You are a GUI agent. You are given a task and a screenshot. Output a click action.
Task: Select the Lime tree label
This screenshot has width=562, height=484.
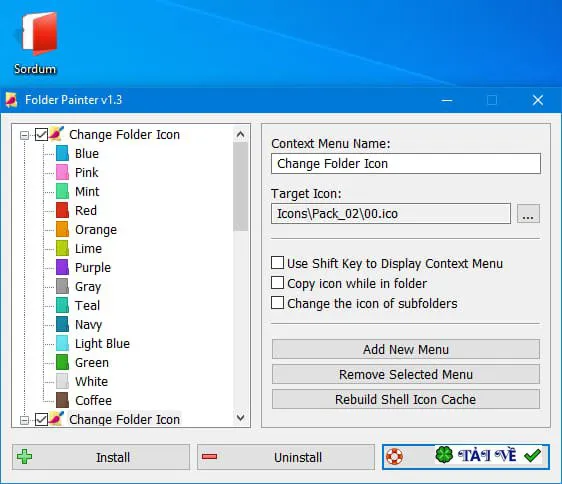tap(88, 248)
